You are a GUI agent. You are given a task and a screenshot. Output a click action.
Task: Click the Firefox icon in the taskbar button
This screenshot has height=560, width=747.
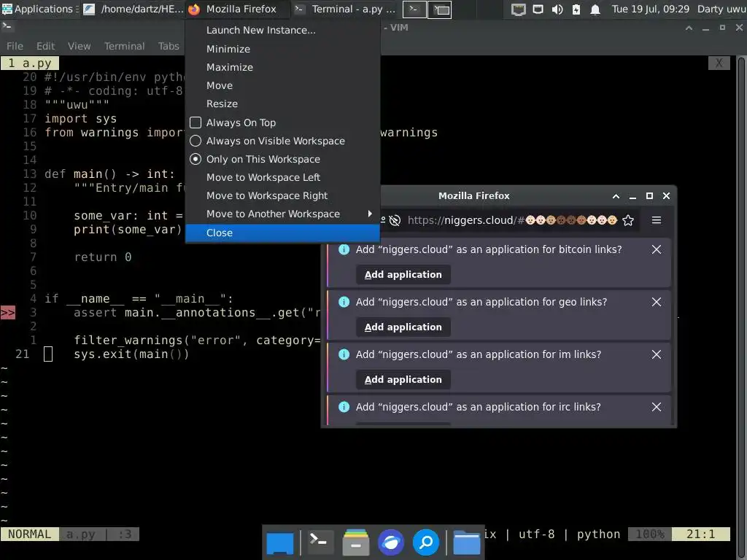click(194, 9)
